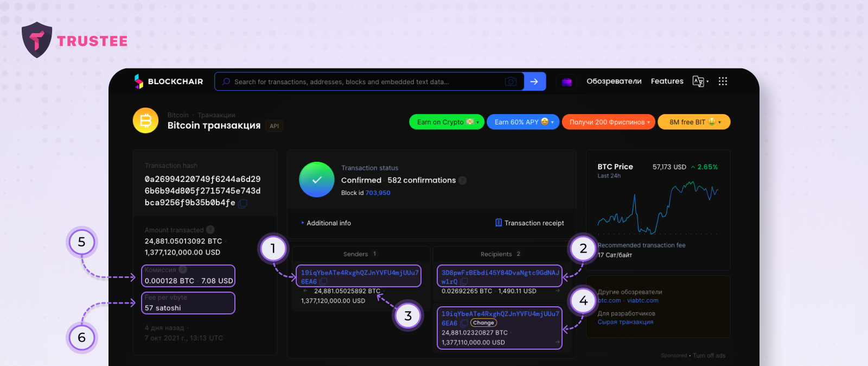Click right arrow next to 1,490.11 USD
868x366 pixels.
(x=558, y=291)
